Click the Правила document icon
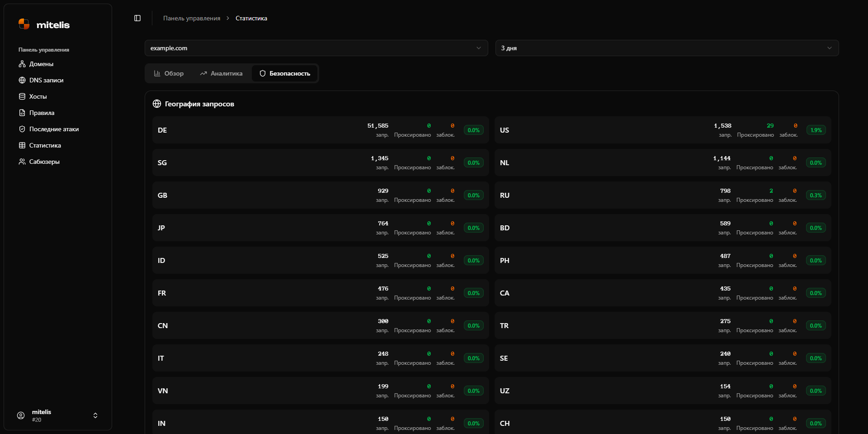Viewport: 868px width, 434px height. (x=22, y=113)
